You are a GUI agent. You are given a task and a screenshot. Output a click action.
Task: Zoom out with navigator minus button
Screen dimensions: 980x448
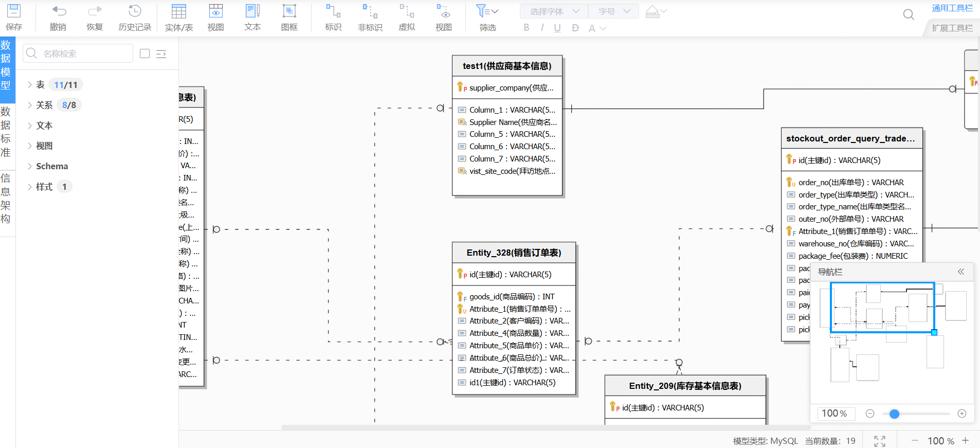(x=870, y=414)
